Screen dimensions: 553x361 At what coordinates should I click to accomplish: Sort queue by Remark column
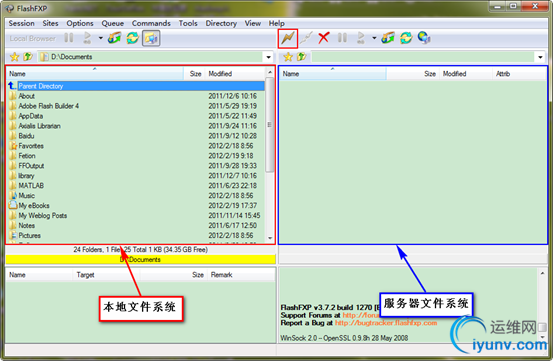(x=242, y=275)
